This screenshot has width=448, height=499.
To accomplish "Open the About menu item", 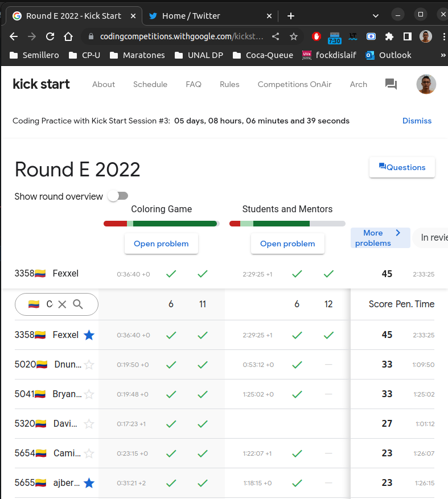I will [104, 84].
